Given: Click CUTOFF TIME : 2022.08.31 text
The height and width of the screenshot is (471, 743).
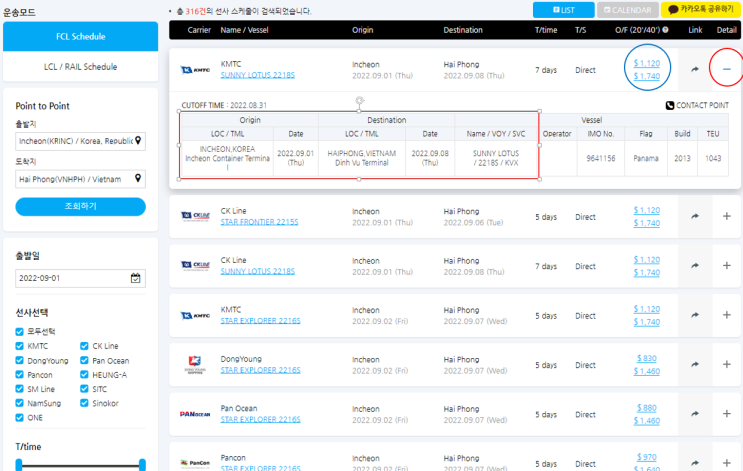Looking at the screenshot, I should pyautogui.click(x=224, y=105).
